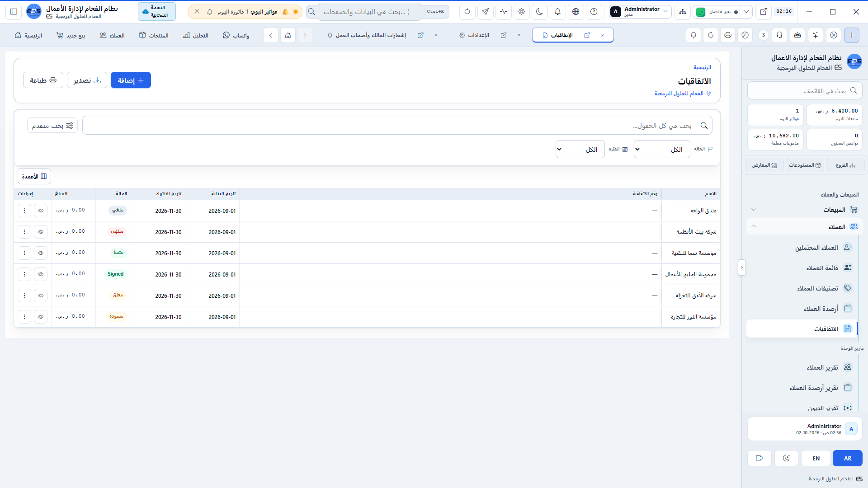Switch interface language to EN

click(x=816, y=458)
